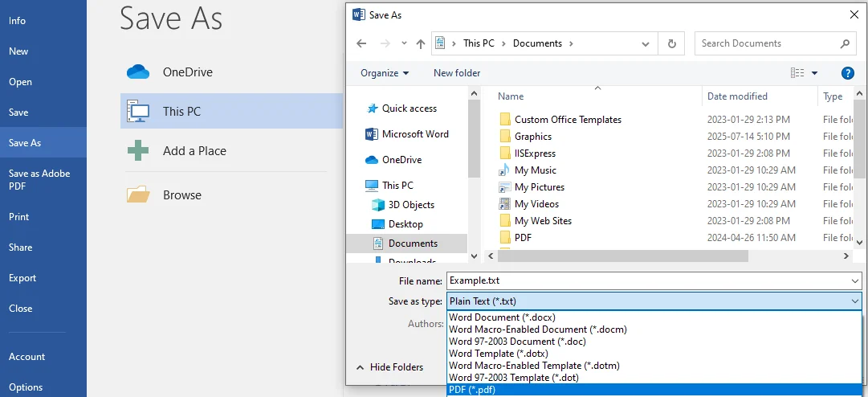868x397 pixels.
Task: Click the Word logo in dialog title bar
Action: (358, 15)
